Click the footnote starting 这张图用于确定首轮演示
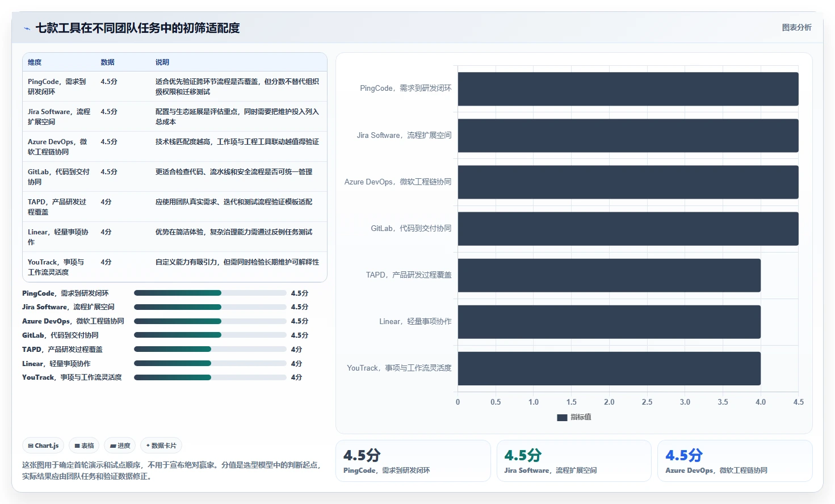This screenshot has height=504, width=835. coord(173,471)
